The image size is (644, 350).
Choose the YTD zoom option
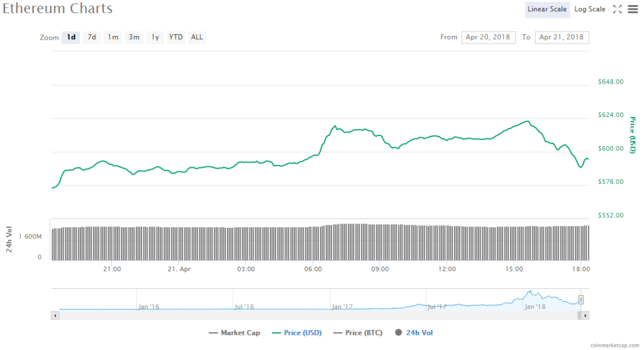(x=176, y=37)
